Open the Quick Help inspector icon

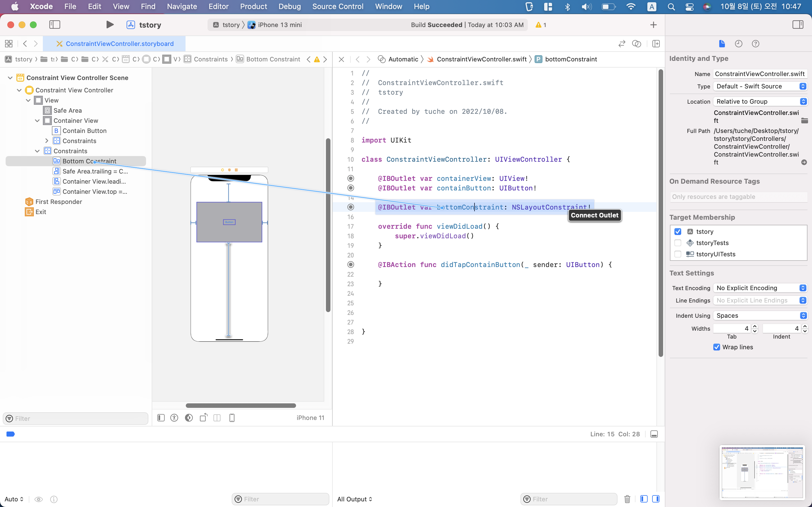755,44
